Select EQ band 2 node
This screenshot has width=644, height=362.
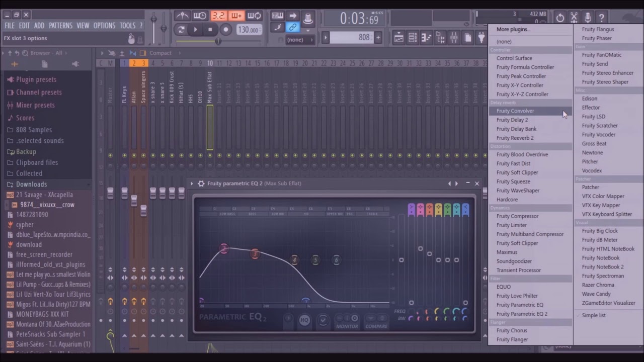point(224,249)
